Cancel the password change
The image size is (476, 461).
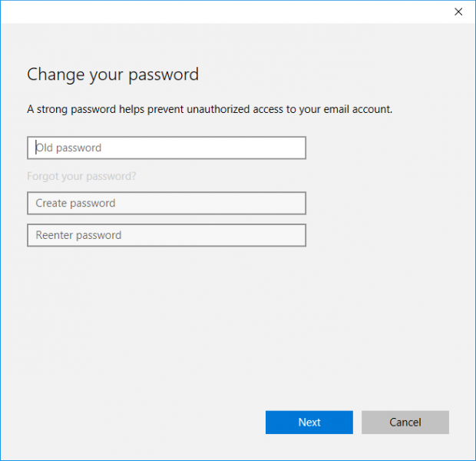pyautogui.click(x=405, y=422)
